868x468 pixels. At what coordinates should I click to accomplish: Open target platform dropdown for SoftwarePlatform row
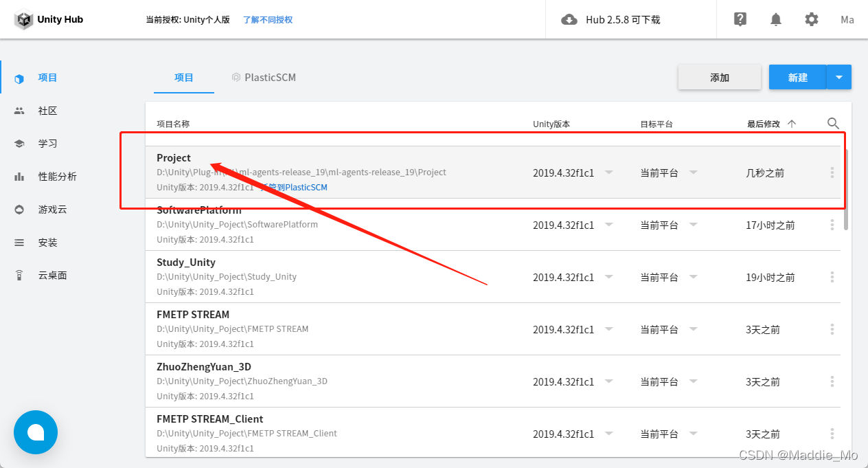point(693,225)
